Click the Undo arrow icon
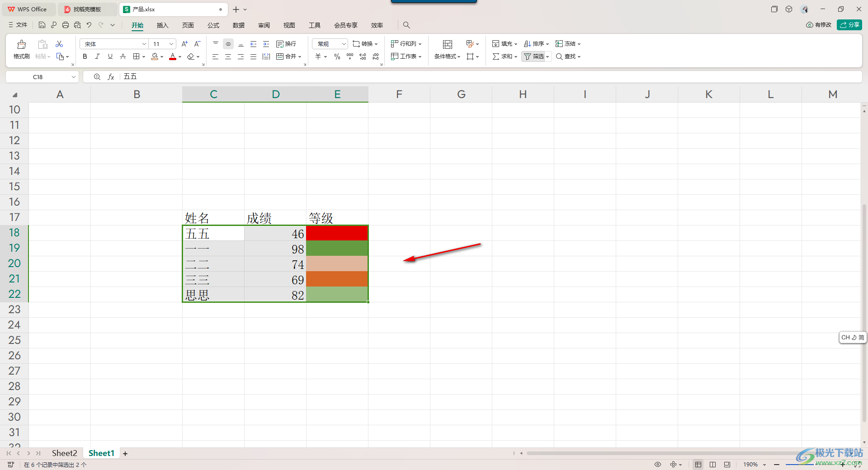 point(89,25)
